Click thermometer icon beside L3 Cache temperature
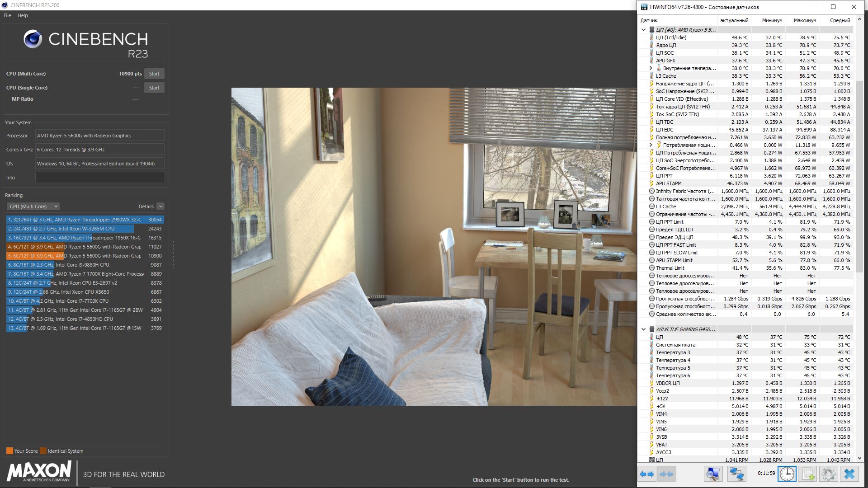 point(652,76)
